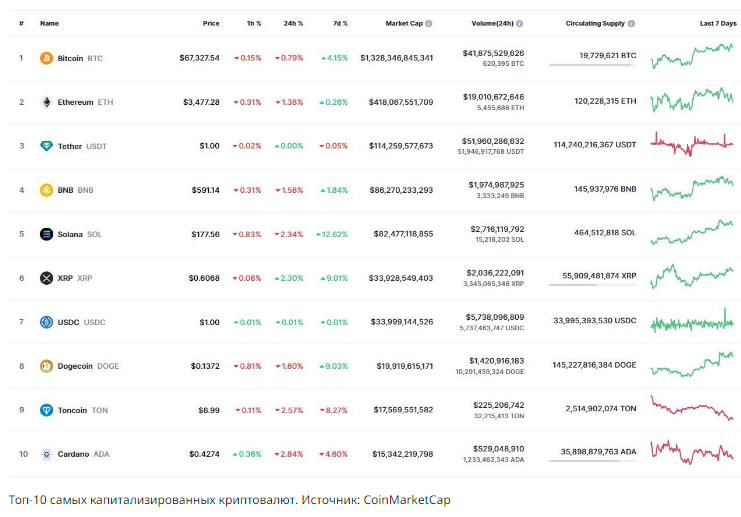The width and height of the screenshot is (741, 517).
Task: Click USDC volume $5,738,096,809
Action: click(x=495, y=317)
